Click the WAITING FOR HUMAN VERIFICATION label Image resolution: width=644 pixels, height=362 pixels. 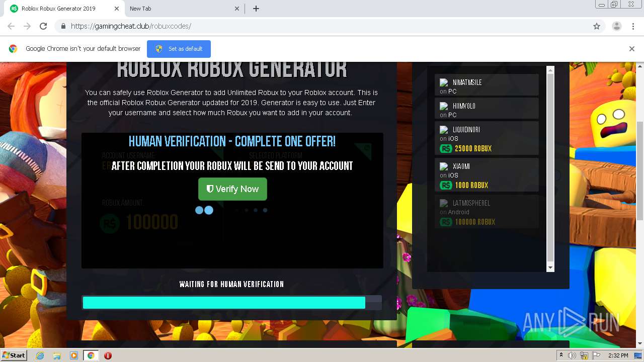(x=231, y=285)
